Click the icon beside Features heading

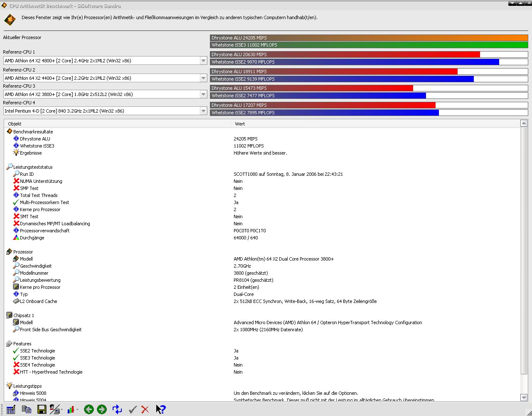(x=10, y=343)
